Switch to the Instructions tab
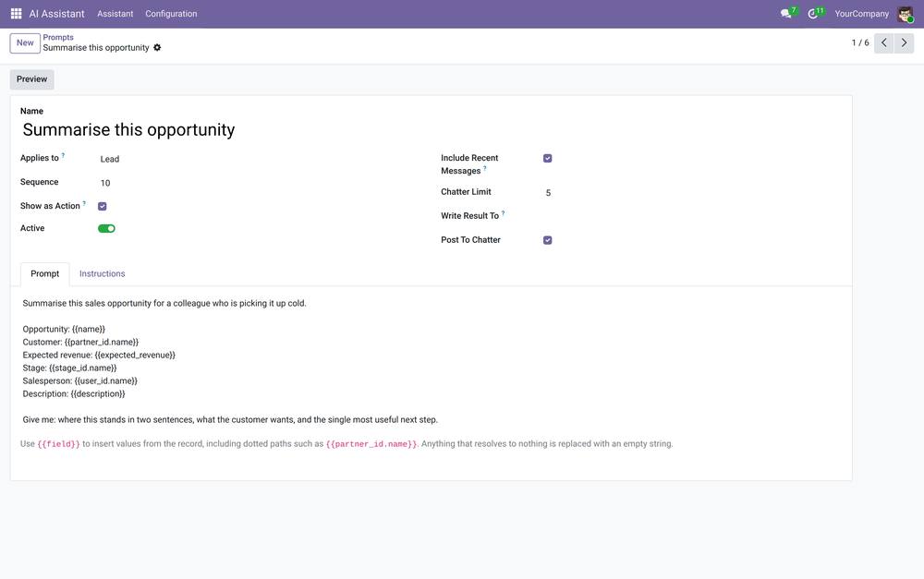 point(102,274)
